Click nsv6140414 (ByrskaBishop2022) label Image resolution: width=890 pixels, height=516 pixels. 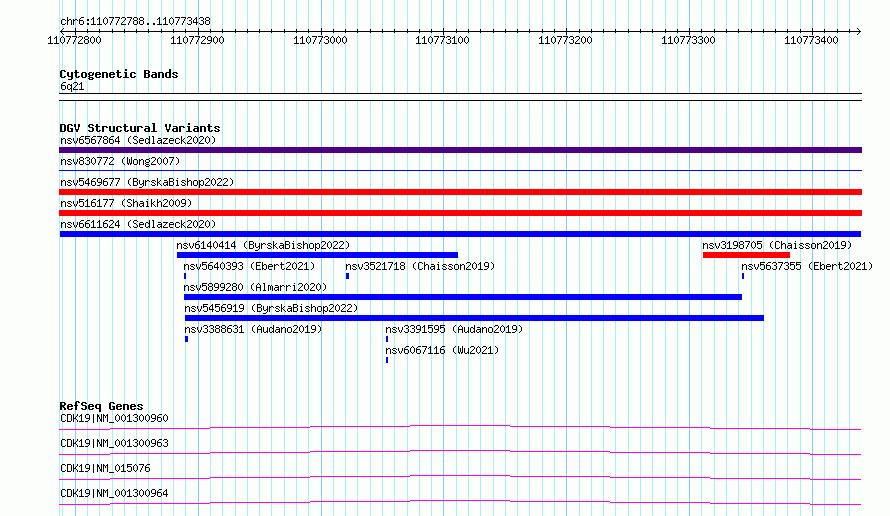(x=263, y=245)
